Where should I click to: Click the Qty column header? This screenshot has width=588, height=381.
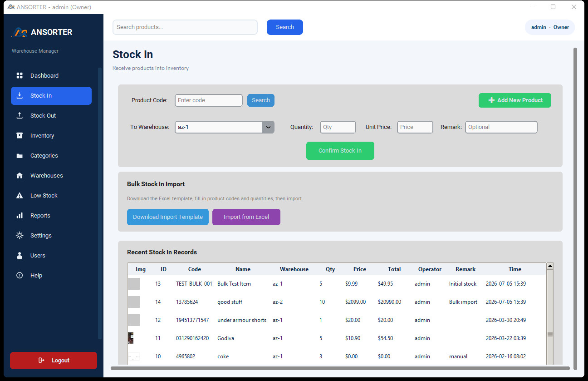(330, 269)
